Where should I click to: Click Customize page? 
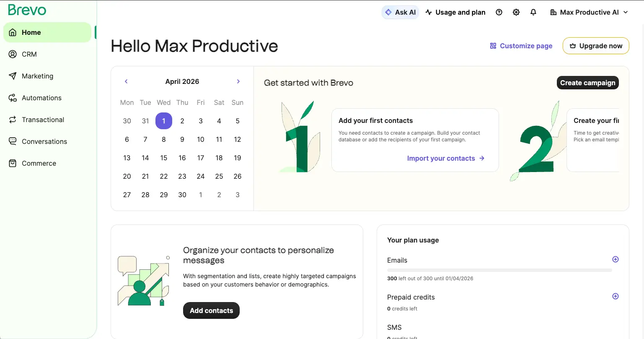point(521,46)
